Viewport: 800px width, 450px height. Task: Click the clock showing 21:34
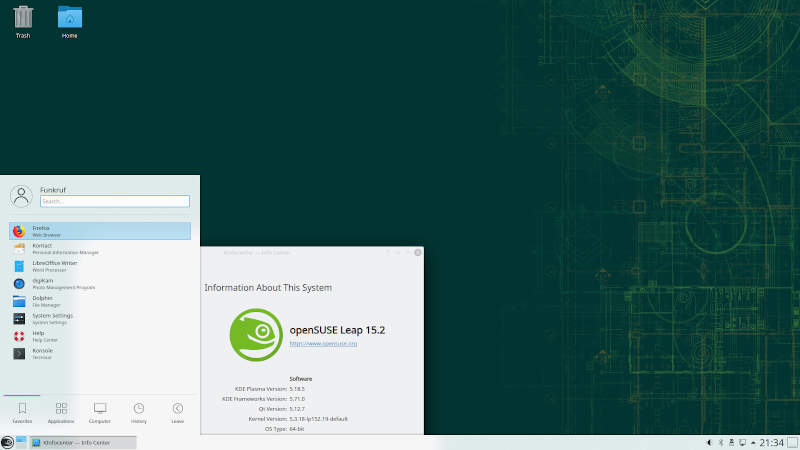771,442
